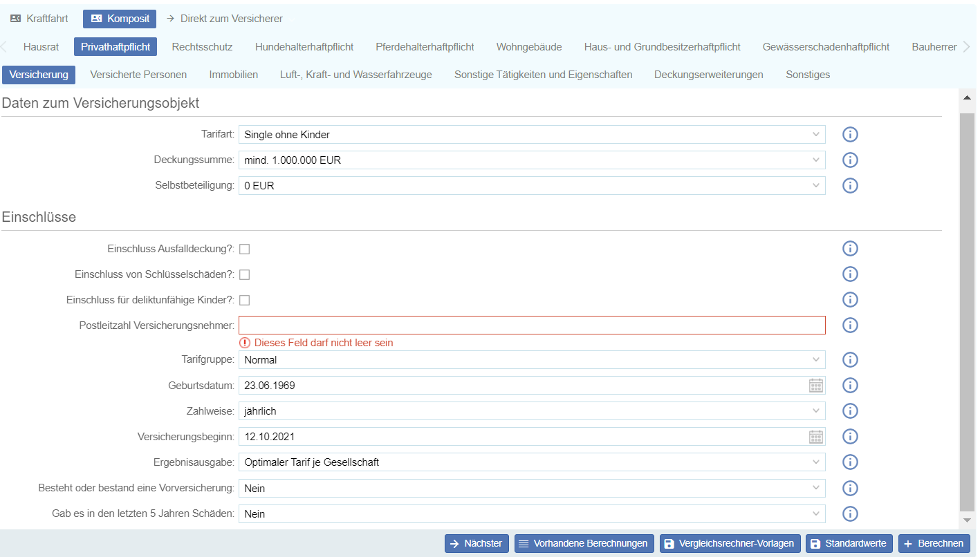Show info for Einschluss Ausfalldeckung
The height and width of the screenshot is (557, 980).
[x=850, y=249]
